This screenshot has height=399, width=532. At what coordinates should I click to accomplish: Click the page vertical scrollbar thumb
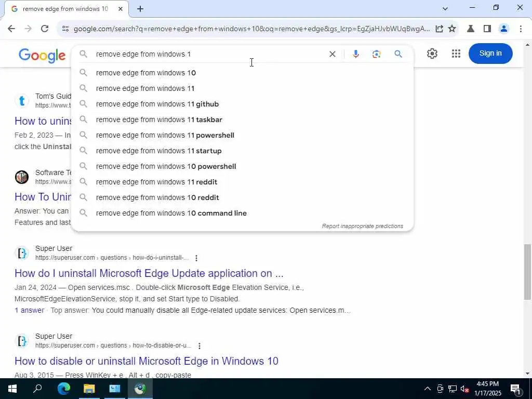pyautogui.click(x=528, y=272)
